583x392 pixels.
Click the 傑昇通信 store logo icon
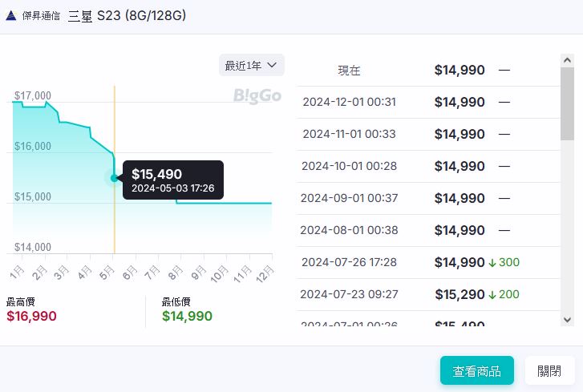tap(11, 15)
